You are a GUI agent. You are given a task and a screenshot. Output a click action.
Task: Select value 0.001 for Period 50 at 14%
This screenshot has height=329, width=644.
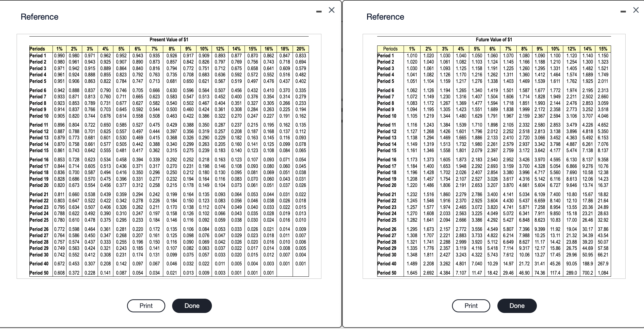(x=237, y=273)
